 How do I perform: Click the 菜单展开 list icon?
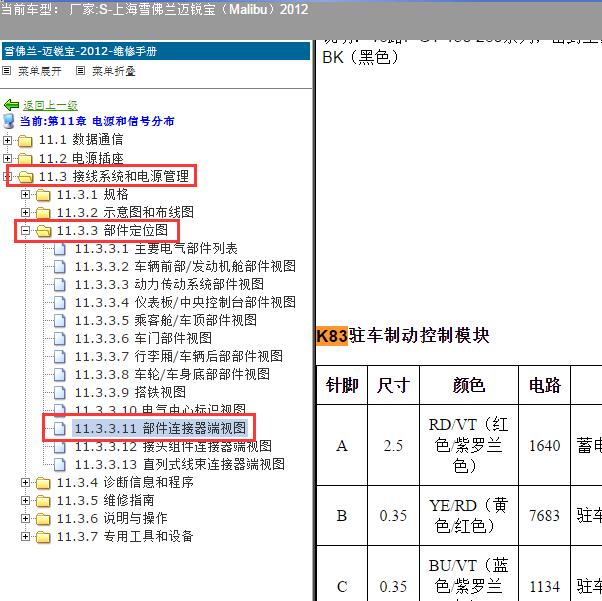pos(7,71)
